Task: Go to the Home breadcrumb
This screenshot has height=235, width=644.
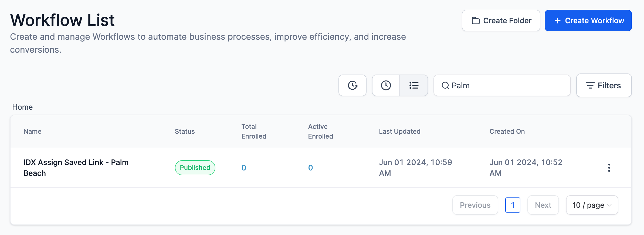Action: pyautogui.click(x=22, y=107)
